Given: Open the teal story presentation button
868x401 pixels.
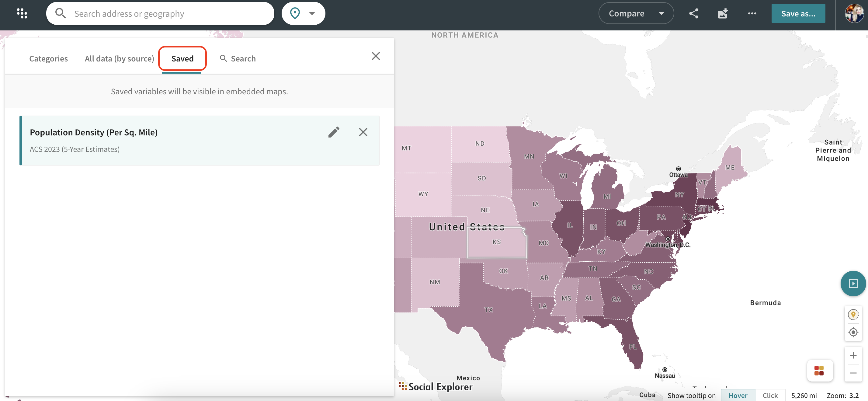Looking at the screenshot, I should pyautogui.click(x=853, y=283).
